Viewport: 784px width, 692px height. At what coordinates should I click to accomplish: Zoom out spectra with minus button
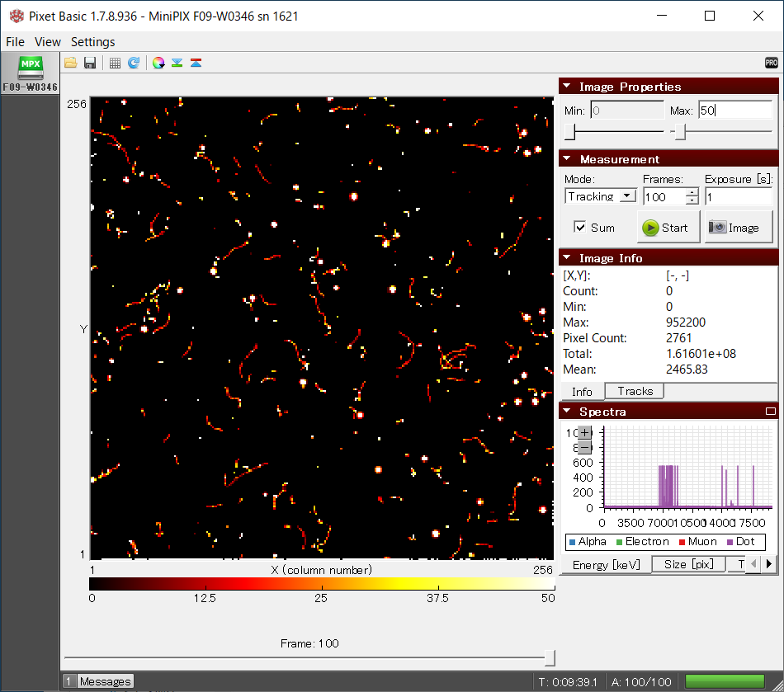(x=584, y=447)
